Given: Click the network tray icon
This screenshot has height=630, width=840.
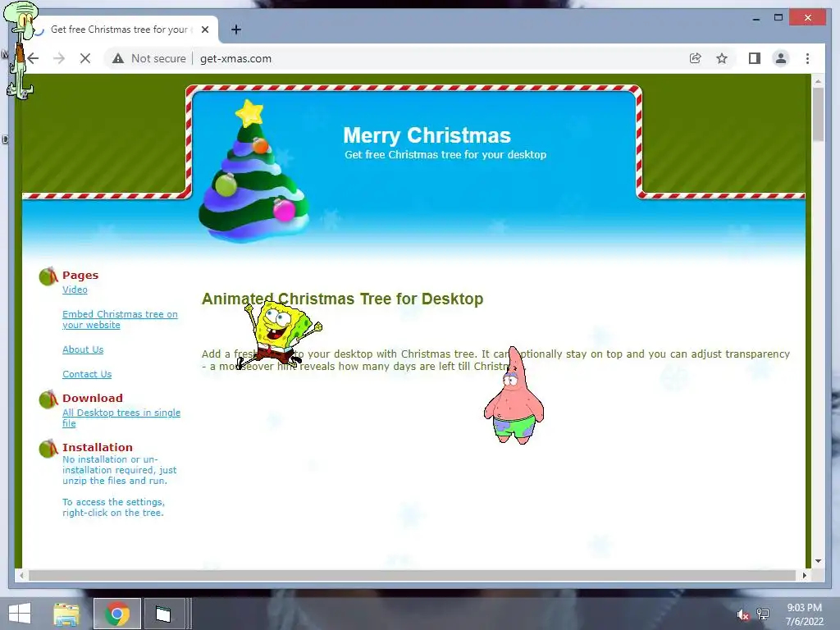Looking at the screenshot, I should click(763, 614).
